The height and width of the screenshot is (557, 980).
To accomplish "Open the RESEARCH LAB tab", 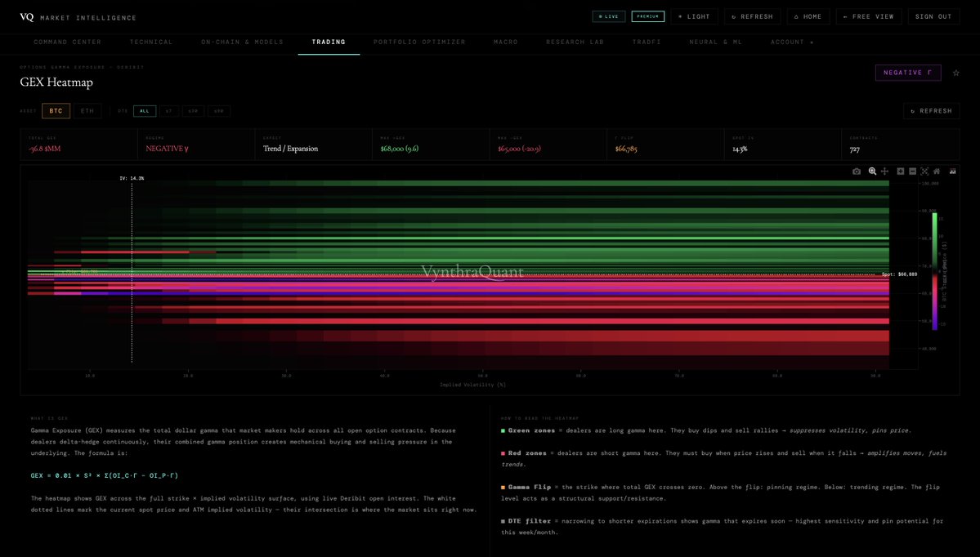I will coord(575,42).
